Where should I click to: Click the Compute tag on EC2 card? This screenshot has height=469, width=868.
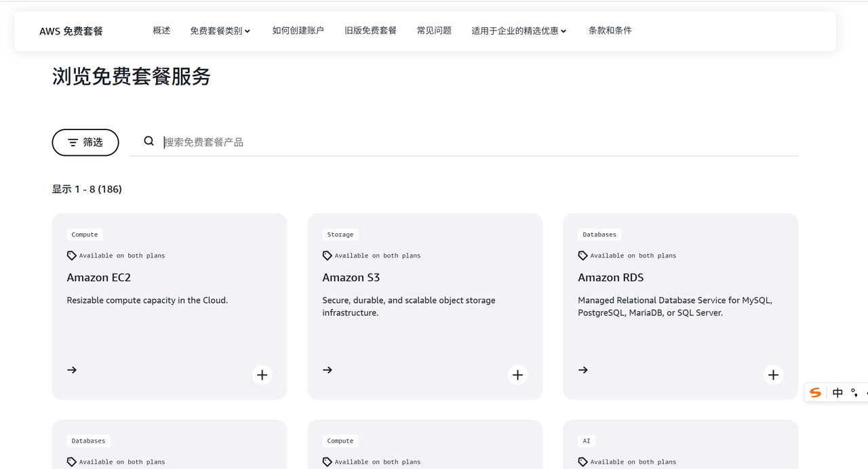85,234
